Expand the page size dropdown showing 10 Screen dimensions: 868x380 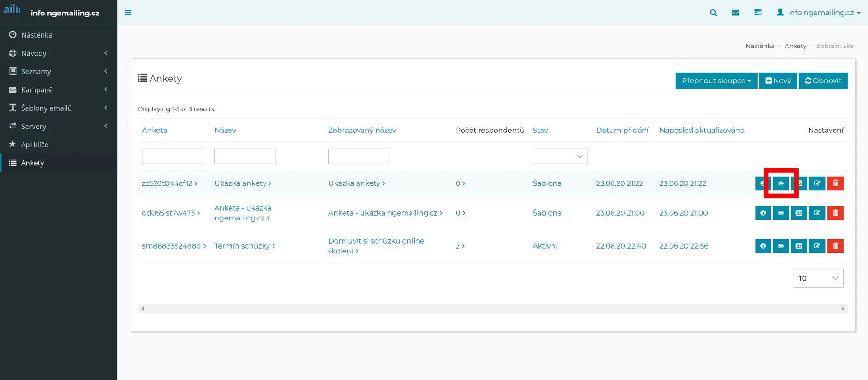(x=817, y=278)
